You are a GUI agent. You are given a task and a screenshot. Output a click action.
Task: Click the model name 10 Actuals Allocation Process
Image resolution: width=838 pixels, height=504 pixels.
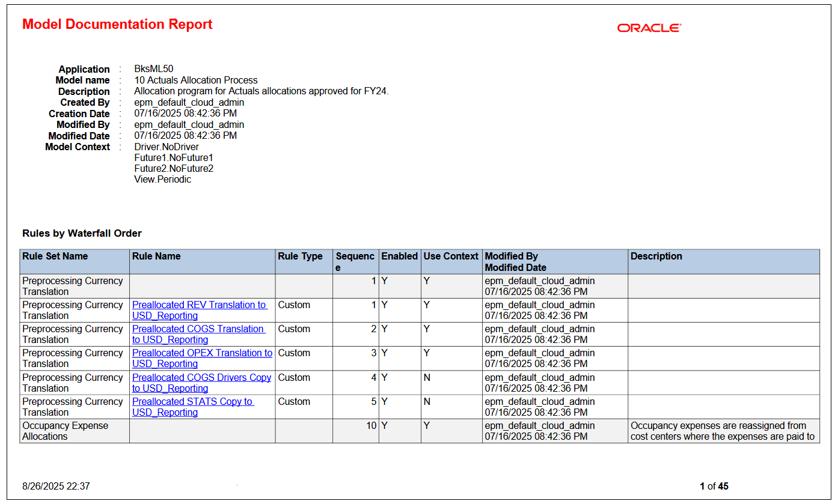point(195,80)
